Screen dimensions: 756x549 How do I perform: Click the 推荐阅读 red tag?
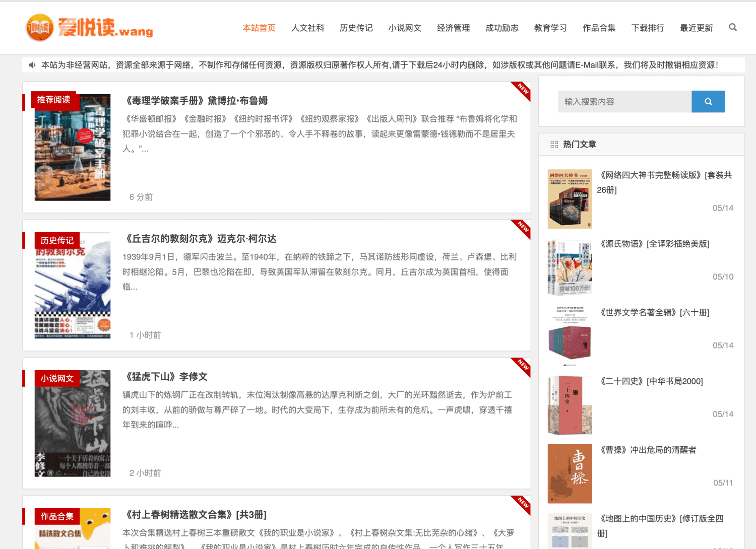pos(53,100)
